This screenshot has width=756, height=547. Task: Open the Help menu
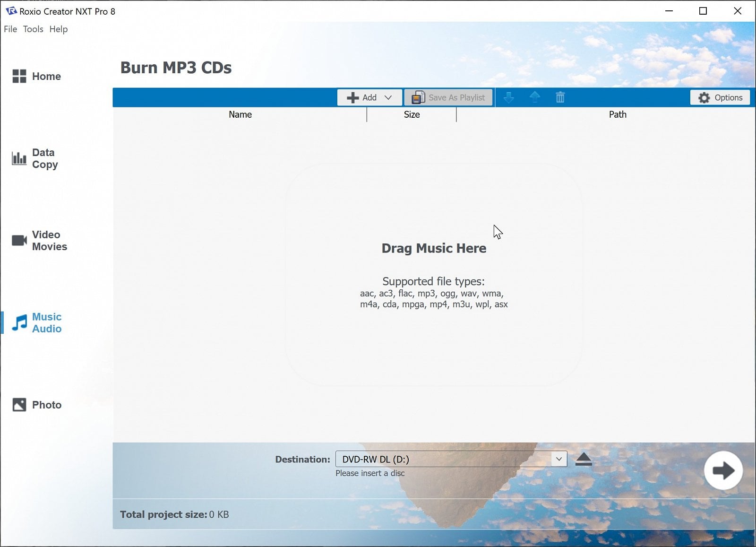pyautogui.click(x=59, y=29)
